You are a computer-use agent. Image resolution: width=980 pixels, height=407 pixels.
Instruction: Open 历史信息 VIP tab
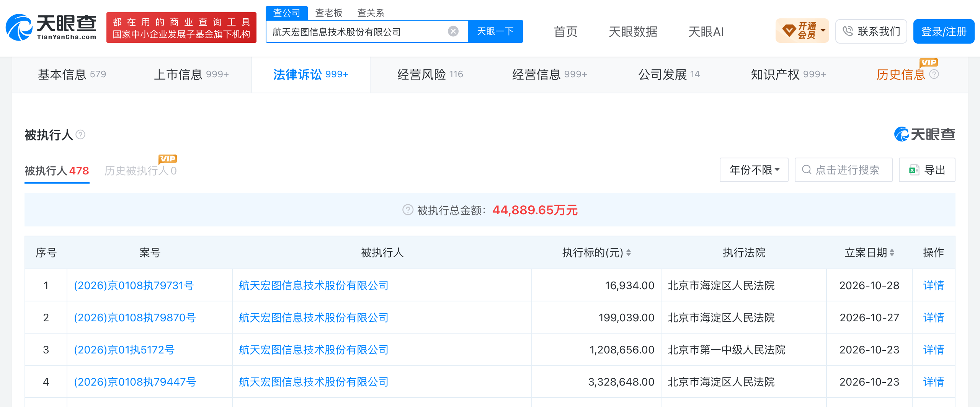click(x=901, y=75)
